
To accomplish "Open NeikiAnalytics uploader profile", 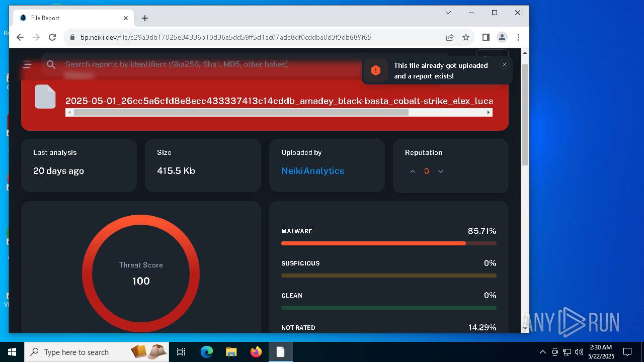I will pyautogui.click(x=313, y=171).
